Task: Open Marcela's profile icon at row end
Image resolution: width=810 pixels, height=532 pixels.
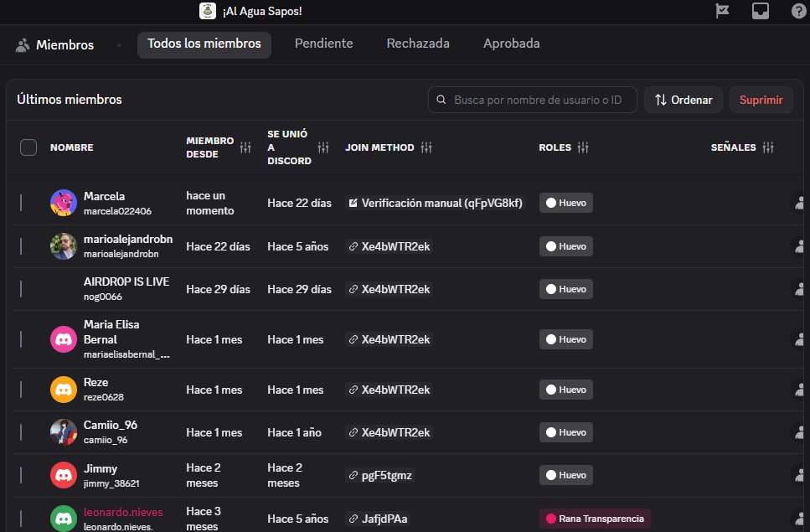Action: tap(800, 203)
